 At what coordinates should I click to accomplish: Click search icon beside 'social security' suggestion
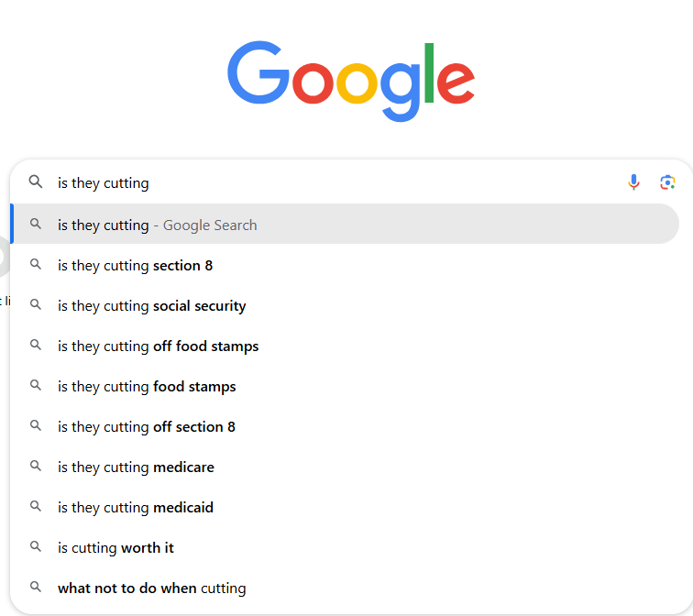click(36, 305)
